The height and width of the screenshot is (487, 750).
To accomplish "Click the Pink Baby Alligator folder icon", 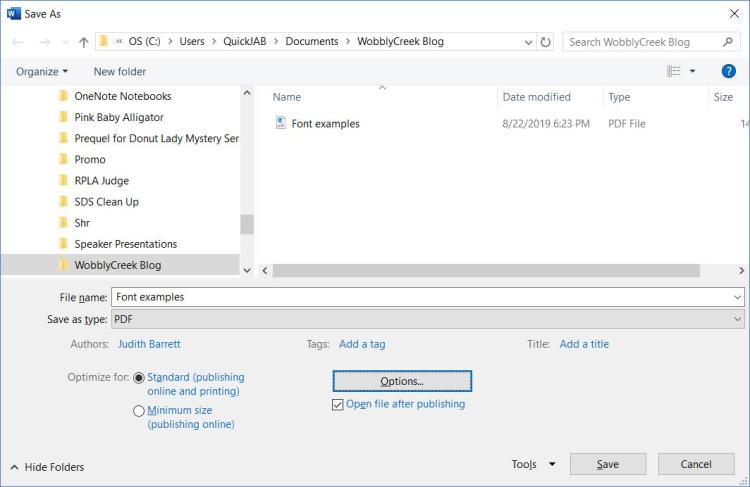I will [63, 117].
